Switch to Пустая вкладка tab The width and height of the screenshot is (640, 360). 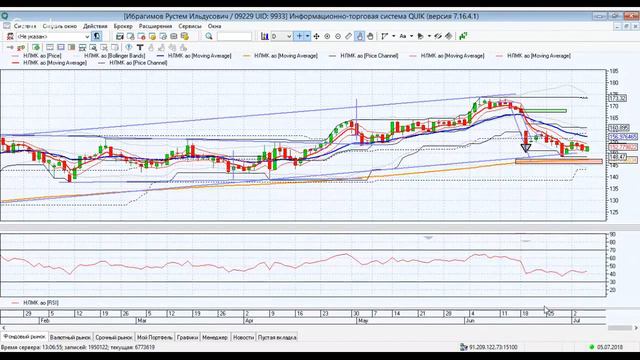pos(277,338)
